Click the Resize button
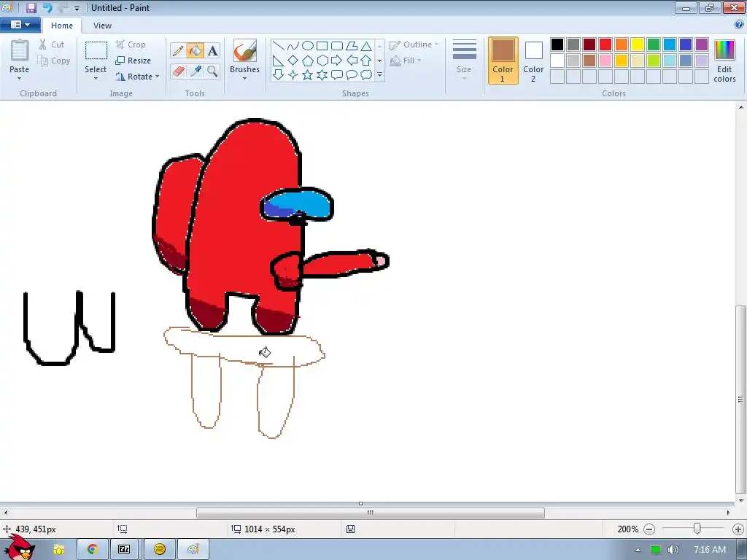 point(133,61)
